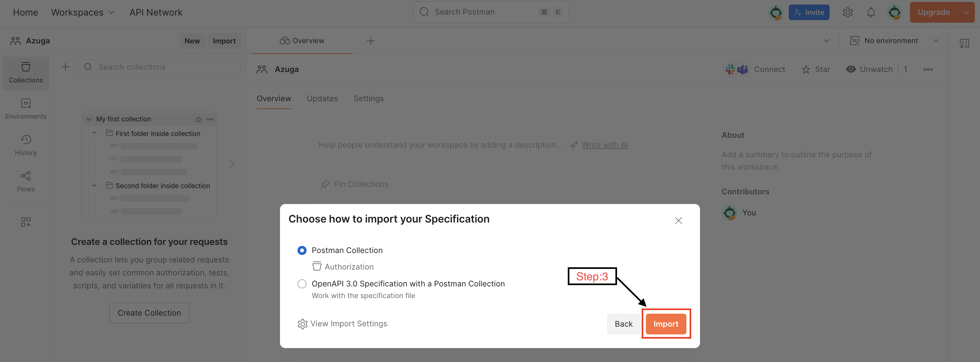Open the Flows sidebar panel
This screenshot has width=980, height=362.
[x=26, y=182]
